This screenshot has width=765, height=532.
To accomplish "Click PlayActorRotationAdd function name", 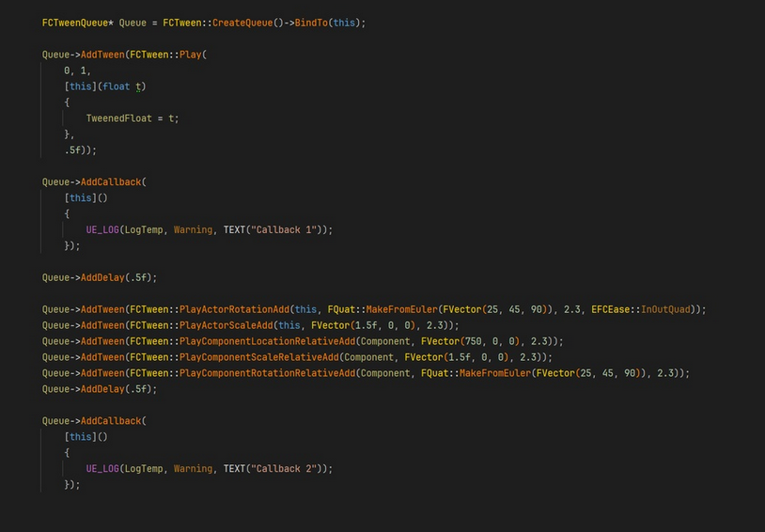I will [234, 309].
